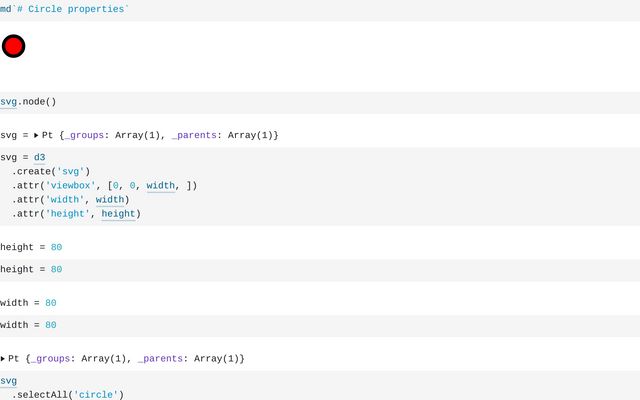The image size is (640, 400).
Task: Click the svg reference in svg.node() cell
Action: coord(8,101)
